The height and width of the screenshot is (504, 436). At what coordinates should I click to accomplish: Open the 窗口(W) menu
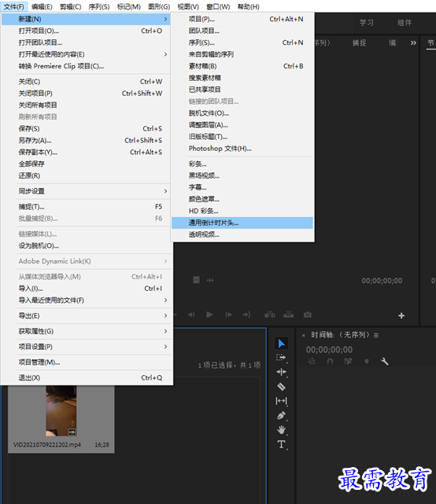click(218, 7)
